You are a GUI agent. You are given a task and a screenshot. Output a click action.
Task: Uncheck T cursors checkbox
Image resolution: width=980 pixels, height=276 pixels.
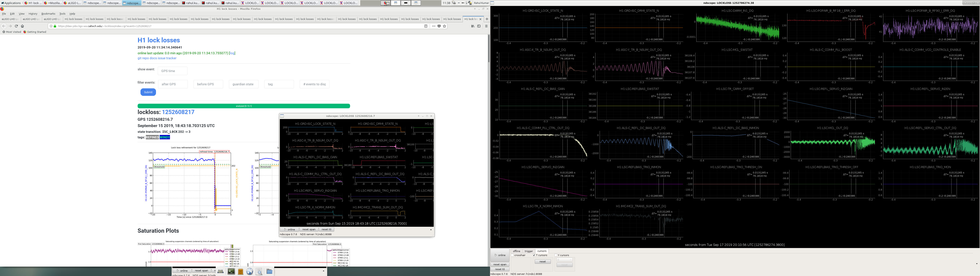(x=534, y=255)
